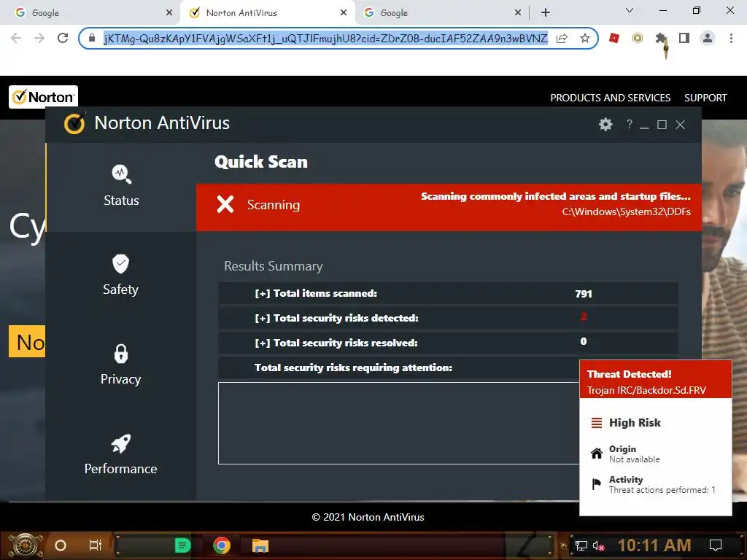
Task: Click the help question mark icon
Action: (630, 124)
